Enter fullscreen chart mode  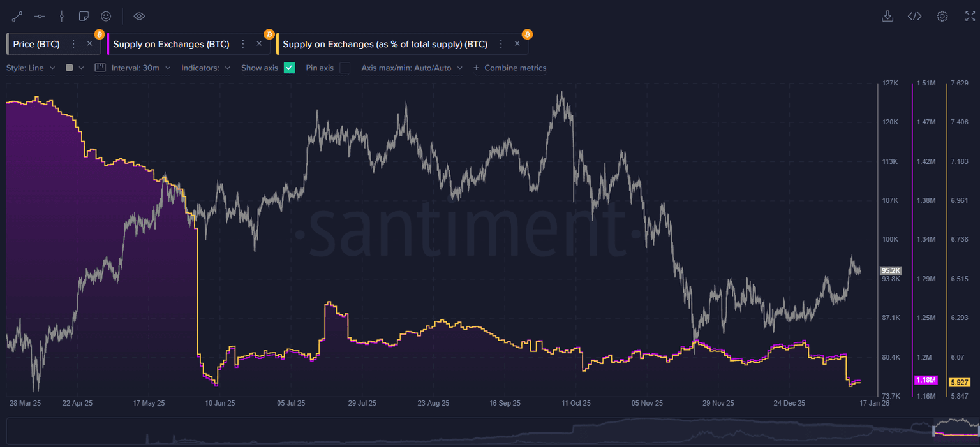point(970,17)
